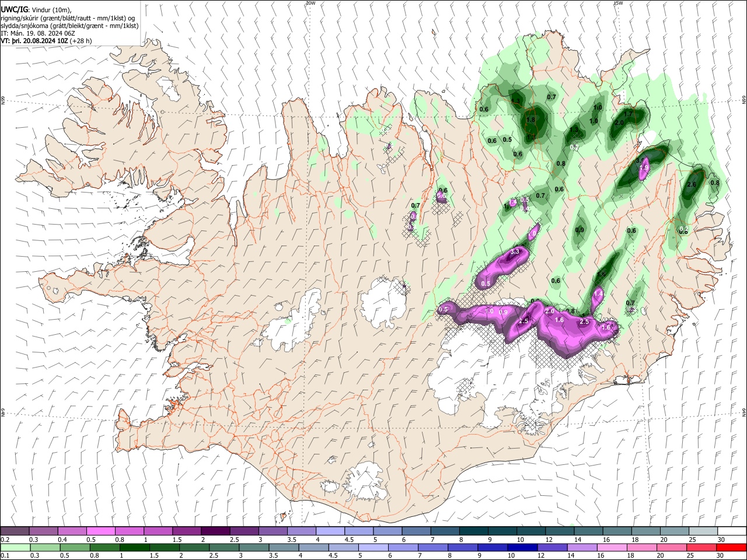This screenshot has height=560, width=747.
Task: Click the 'UWC/IG: Vindur (10m)' title text
Action: (x=36, y=10)
